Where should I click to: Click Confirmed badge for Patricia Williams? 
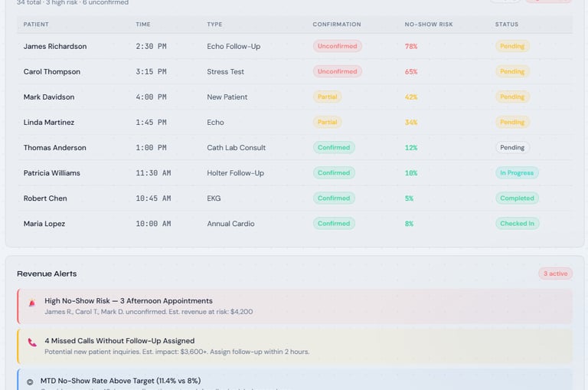334,172
